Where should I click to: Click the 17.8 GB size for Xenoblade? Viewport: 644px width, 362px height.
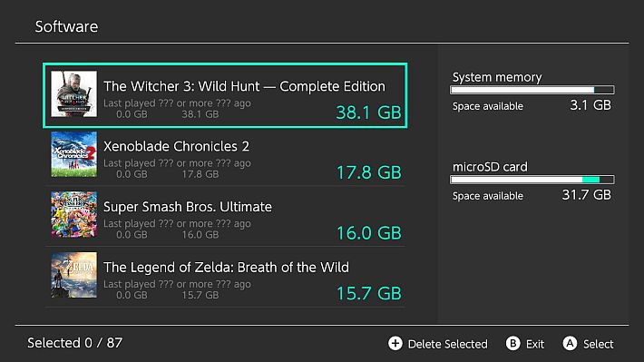368,172
